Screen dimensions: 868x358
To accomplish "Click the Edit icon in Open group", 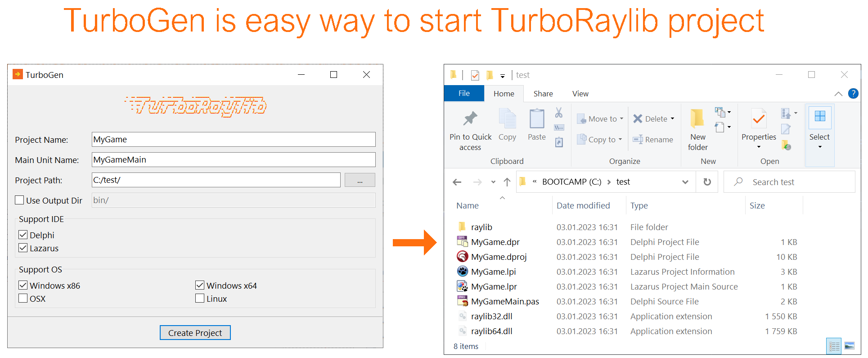I will pos(786,129).
